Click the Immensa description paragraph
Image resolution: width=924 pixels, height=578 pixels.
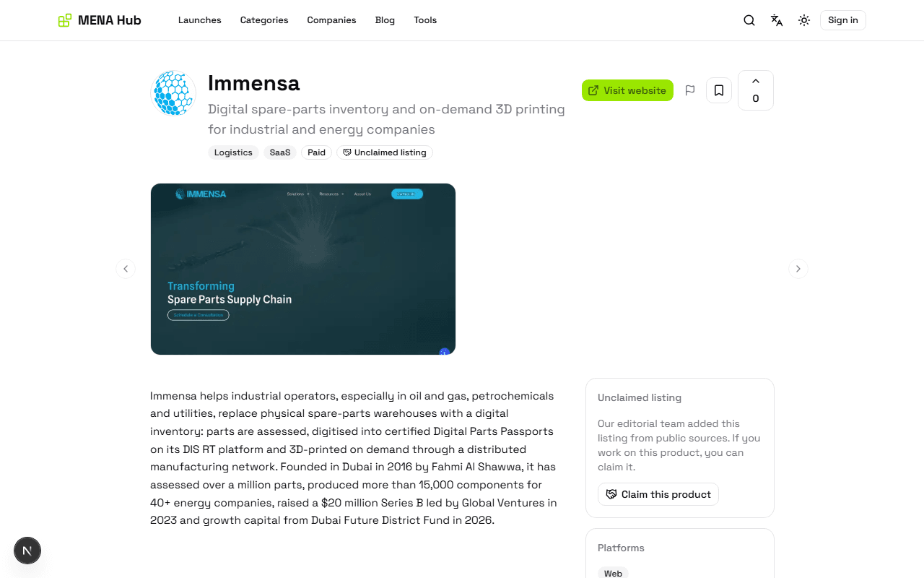coord(353,458)
